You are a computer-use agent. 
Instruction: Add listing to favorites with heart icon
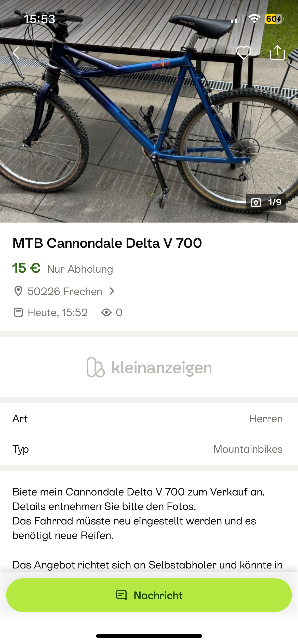[x=244, y=53]
